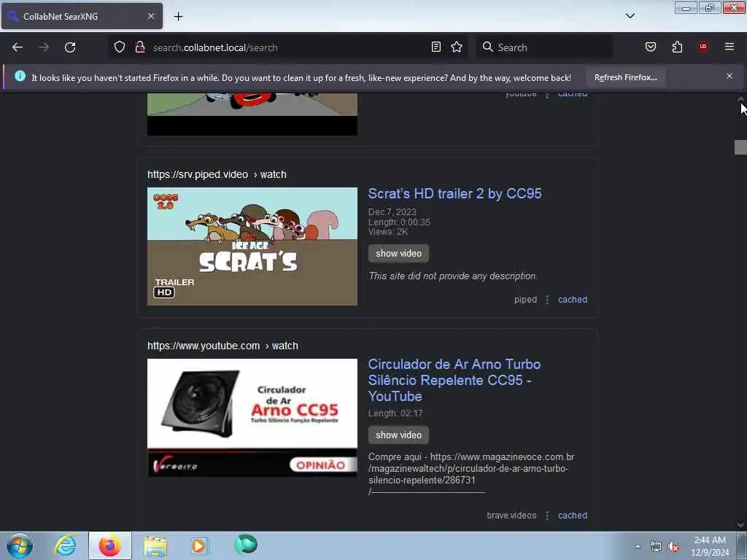Click the muted volume tray icon
The height and width of the screenshot is (560, 747).
point(673,547)
